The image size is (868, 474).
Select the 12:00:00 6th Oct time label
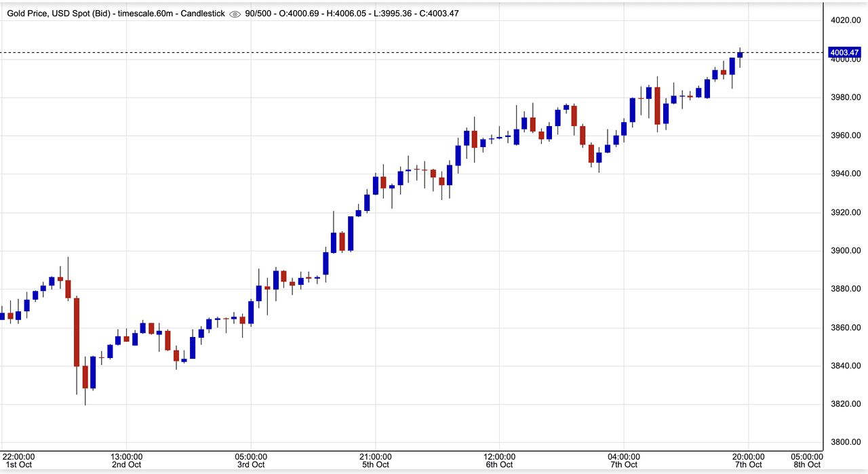(x=499, y=460)
